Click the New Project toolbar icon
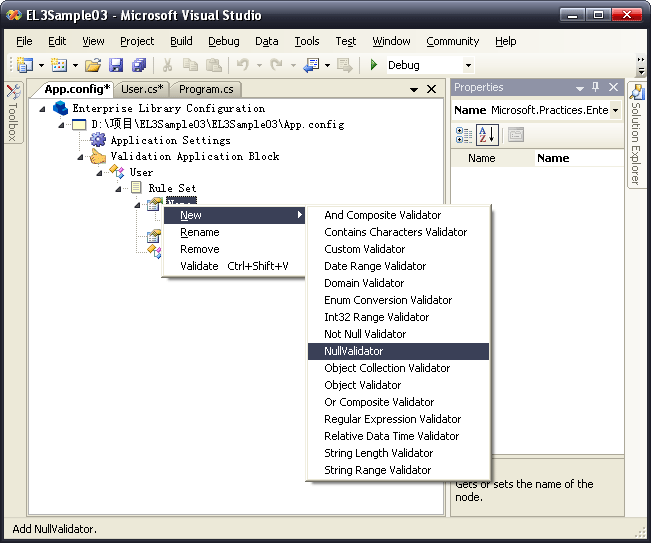This screenshot has width=651, height=544. point(25,65)
